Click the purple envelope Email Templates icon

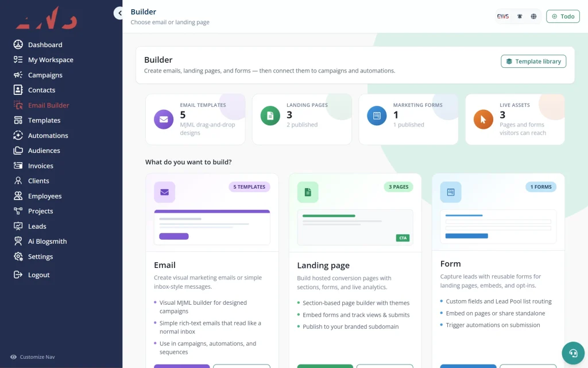(164, 120)
